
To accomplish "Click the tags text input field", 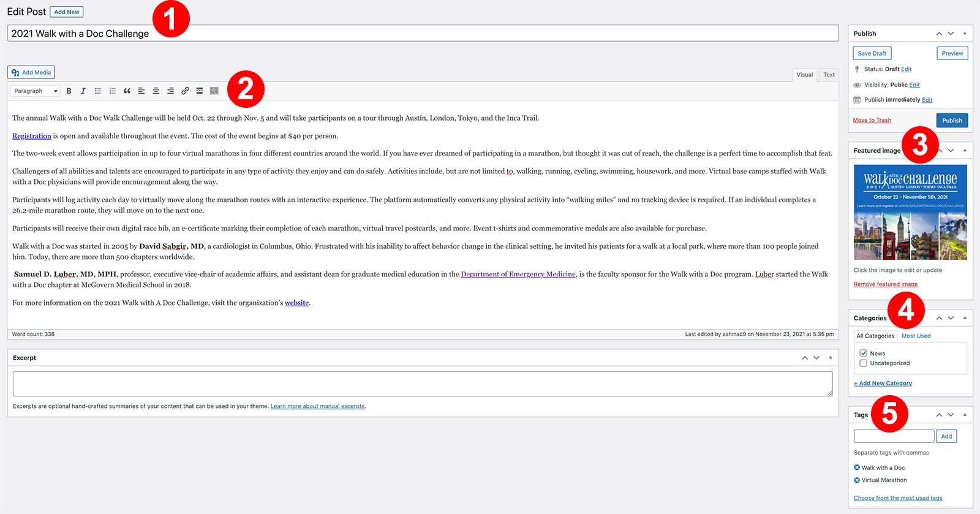I will click(894, 436).
